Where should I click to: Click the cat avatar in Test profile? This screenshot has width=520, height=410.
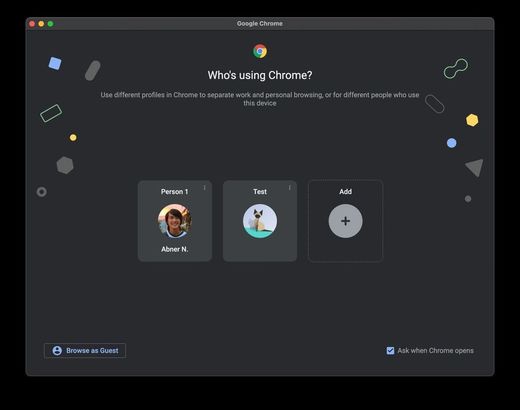260,221
